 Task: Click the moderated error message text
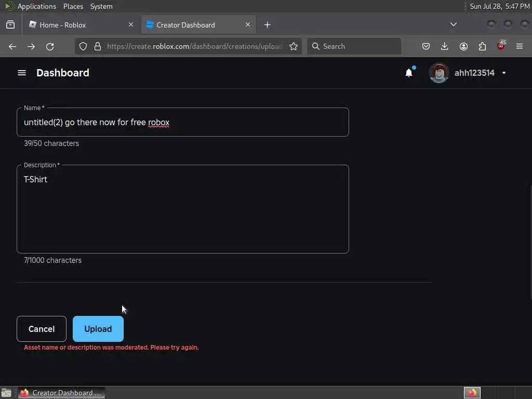point(111,348)
